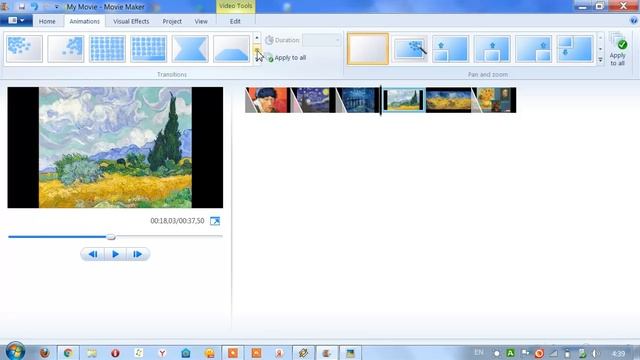Select the Starry Night clip on storyboard
The width and height of the screenshot is (640, 360).
pos(313,100)
